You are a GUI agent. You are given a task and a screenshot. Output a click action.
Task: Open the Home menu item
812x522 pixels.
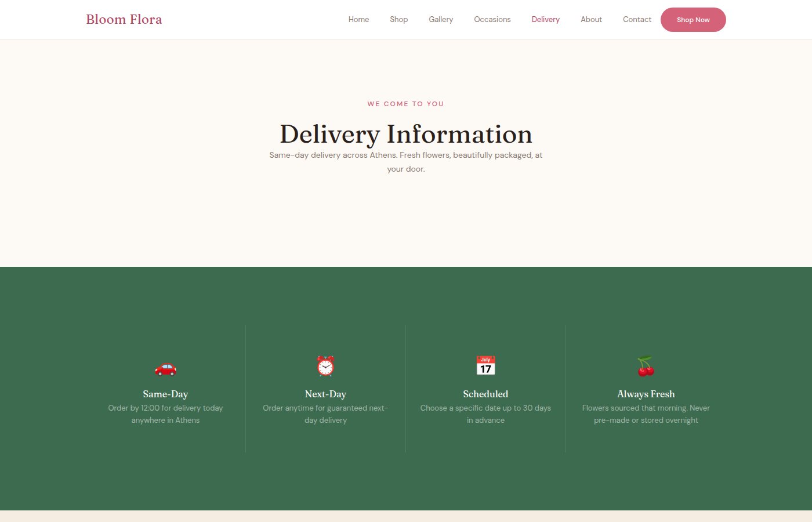(x=358, y=20)
